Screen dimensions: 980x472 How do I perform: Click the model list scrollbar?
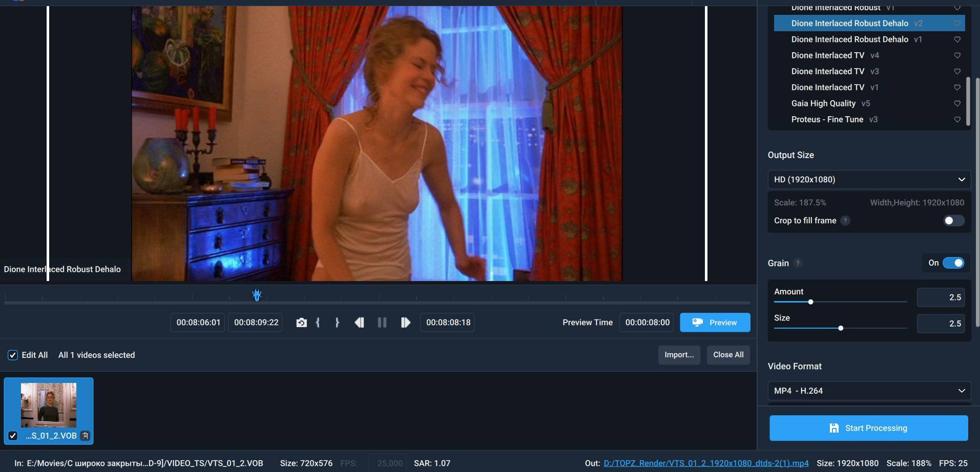(x=968, y=101)
